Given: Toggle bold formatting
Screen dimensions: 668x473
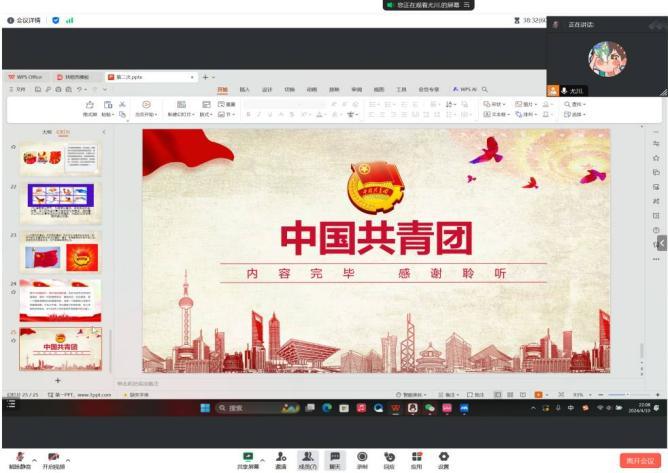Looking at the screenshot, I should click(x=248, y=114).
